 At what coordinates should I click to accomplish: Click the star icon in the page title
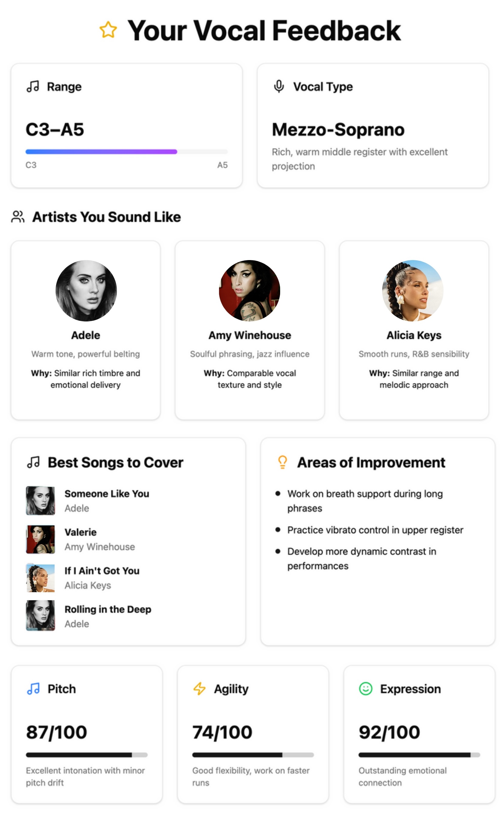click(107, 30)
